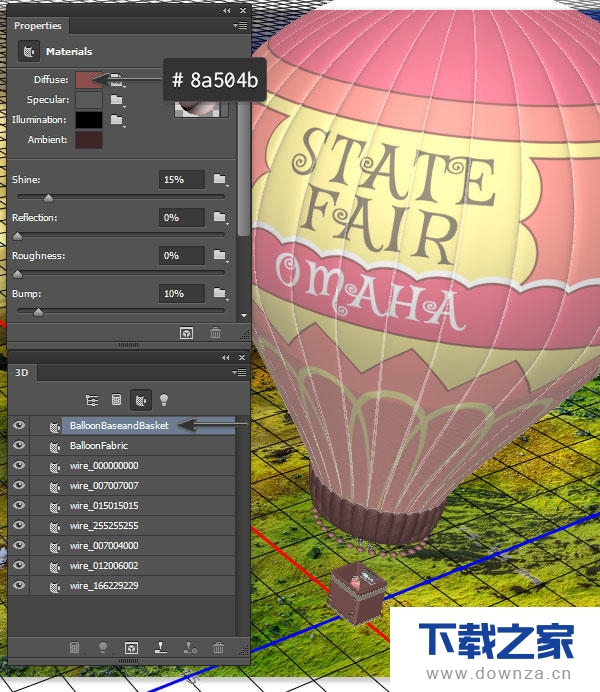Click Properties panel scroll down arrow
The height and width of the screenshot is (692, 600).
click(x=244, y=316)
